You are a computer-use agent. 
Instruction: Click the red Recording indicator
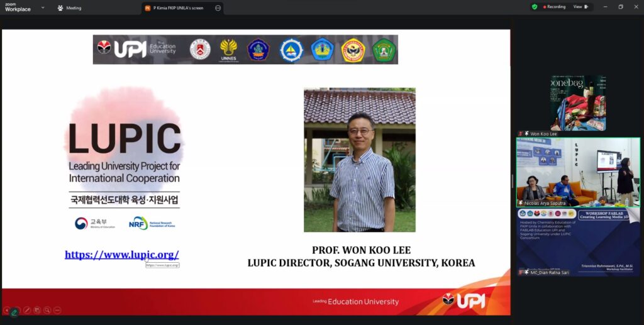pyautogui.click(x=553, y=7)
